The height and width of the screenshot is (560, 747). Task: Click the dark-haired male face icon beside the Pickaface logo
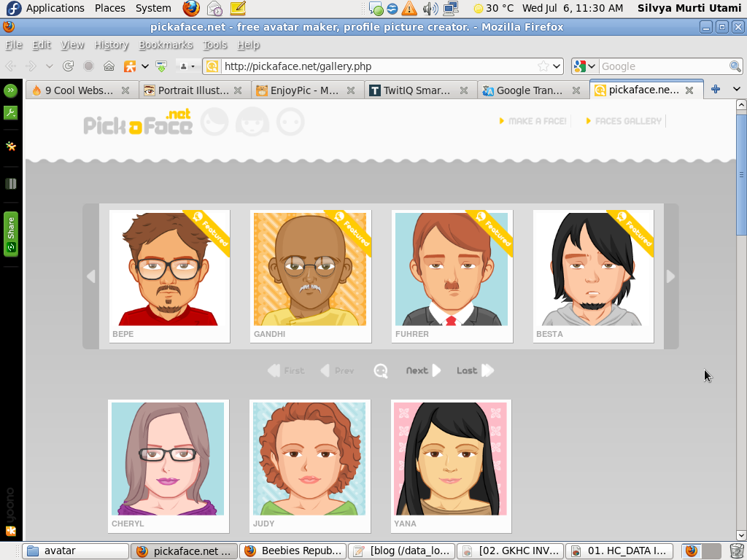coord(214,121)
